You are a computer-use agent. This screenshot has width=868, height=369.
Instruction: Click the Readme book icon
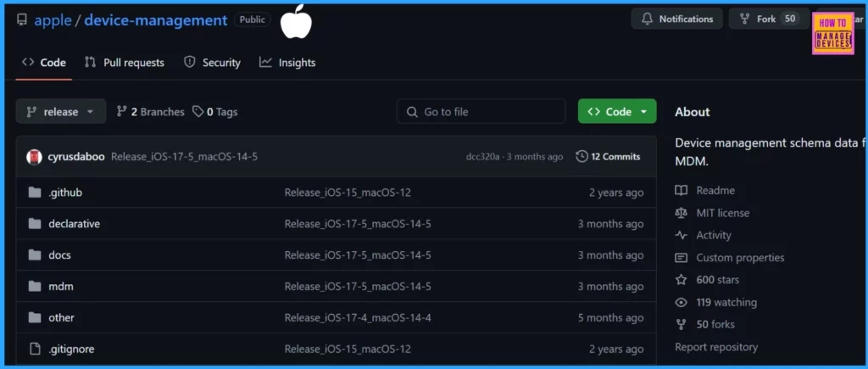pyautogui.click(x=681, y=191)
